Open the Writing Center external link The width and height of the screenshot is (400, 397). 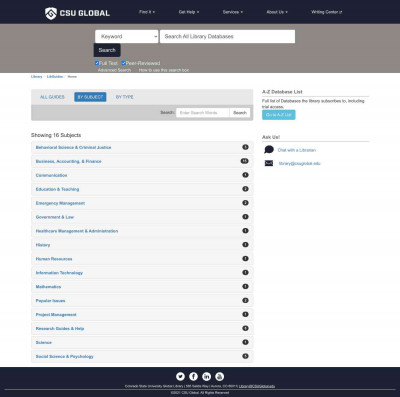tap(327, 12)
